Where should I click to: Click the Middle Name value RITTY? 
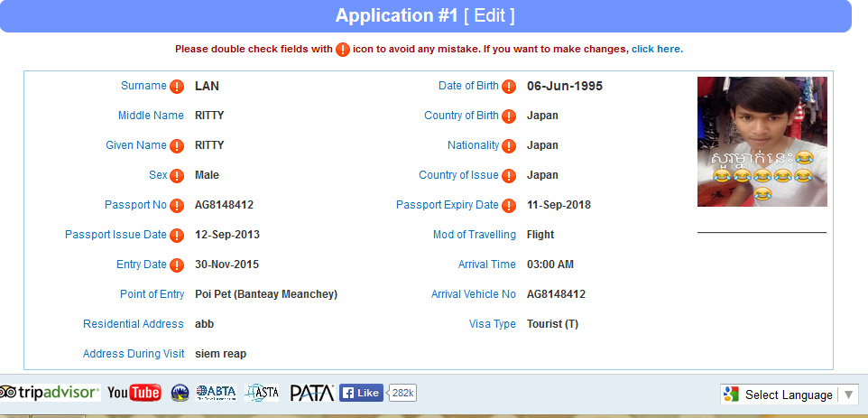[209, 116]
